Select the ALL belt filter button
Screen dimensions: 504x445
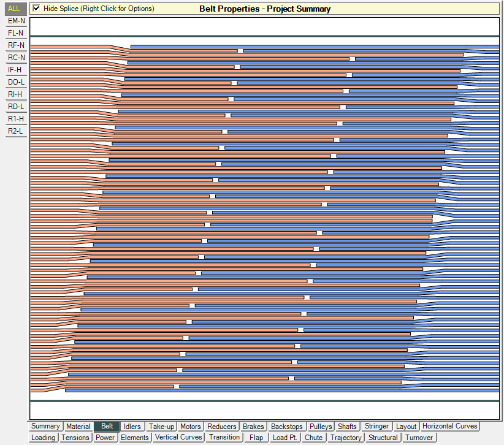[13, 9]
